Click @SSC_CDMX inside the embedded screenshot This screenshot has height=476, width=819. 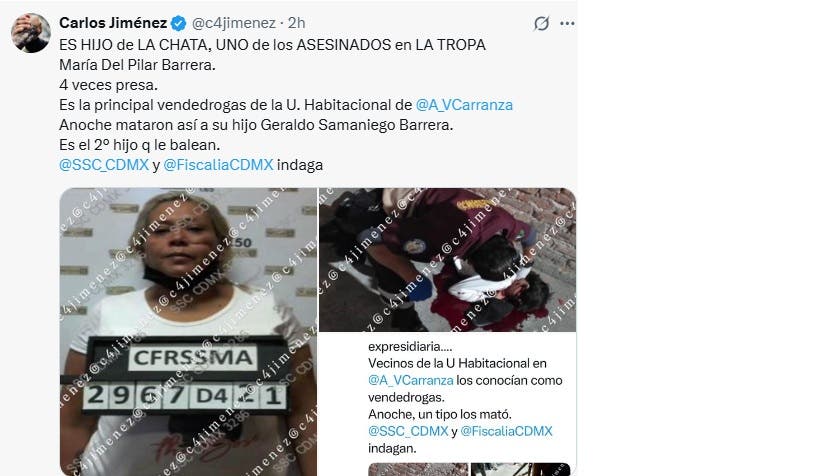point(408,431)
